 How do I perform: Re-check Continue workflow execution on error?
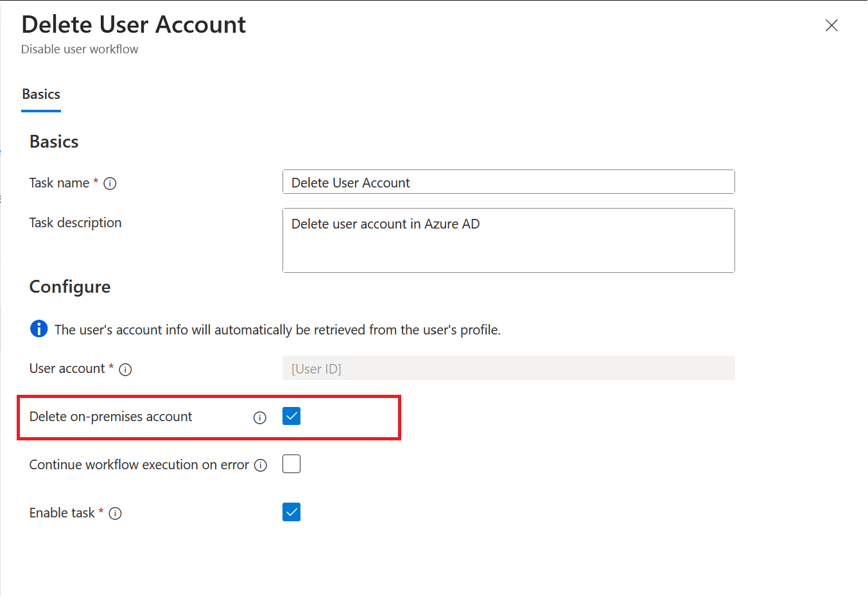pyautogui.click(x=291, y=463)
